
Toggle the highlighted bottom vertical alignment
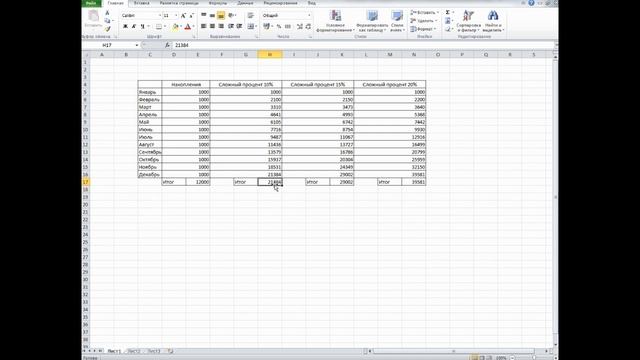pyautogui.click(x=221, y=16)
